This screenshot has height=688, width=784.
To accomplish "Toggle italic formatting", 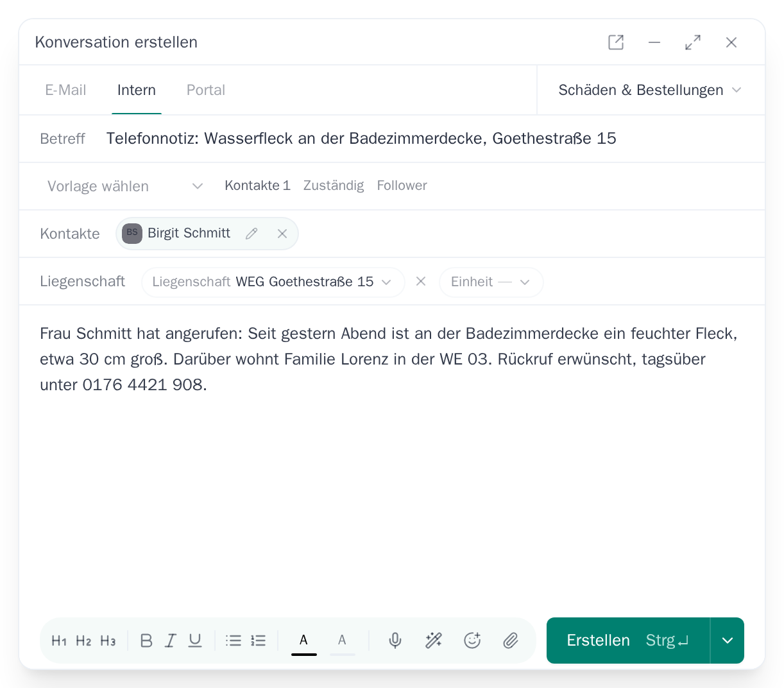I will point(171,641).
